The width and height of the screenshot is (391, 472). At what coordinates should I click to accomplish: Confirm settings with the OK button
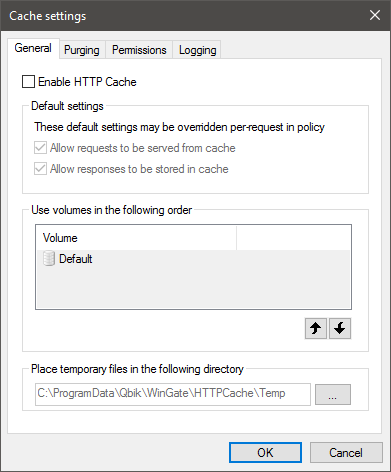(x=265, y=453)
